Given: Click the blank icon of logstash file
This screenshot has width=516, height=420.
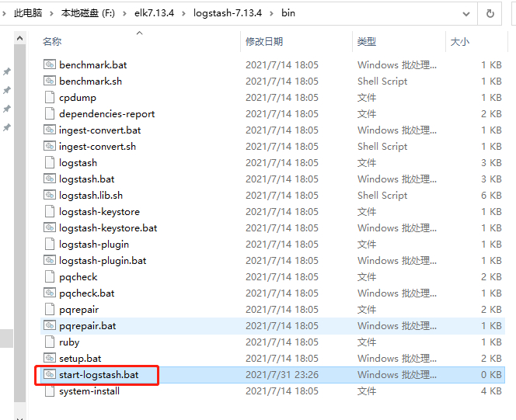Looking at the screenshot, I should pyautogui.click(x=50, y=162).
